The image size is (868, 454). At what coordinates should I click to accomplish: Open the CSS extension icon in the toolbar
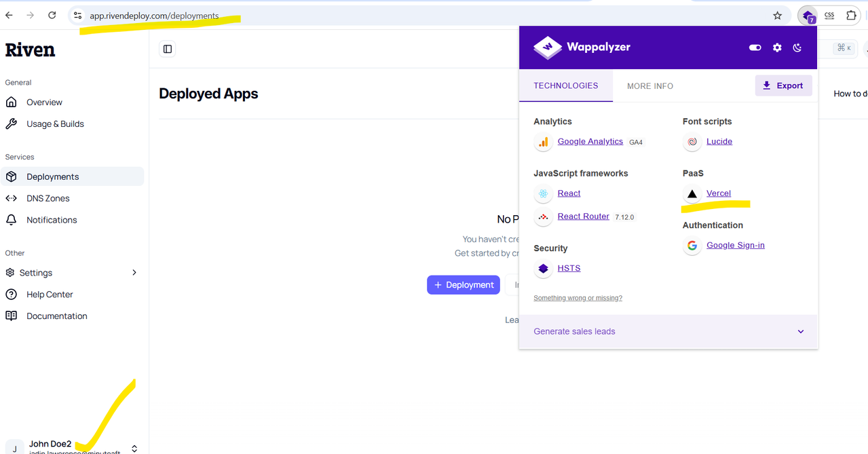click(829, 15)
